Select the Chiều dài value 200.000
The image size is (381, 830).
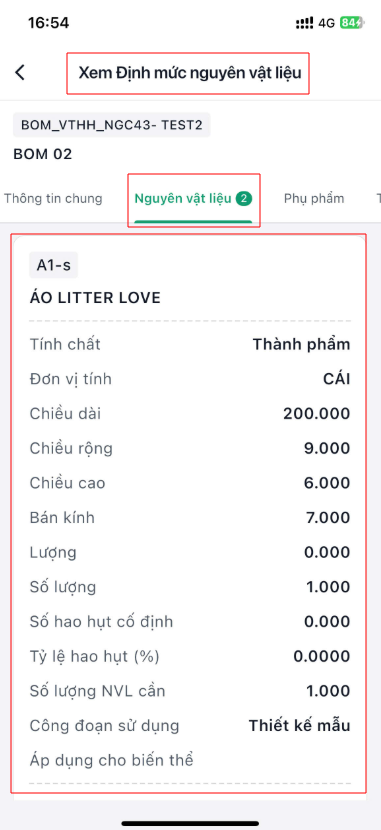click(x=316, y=413)
